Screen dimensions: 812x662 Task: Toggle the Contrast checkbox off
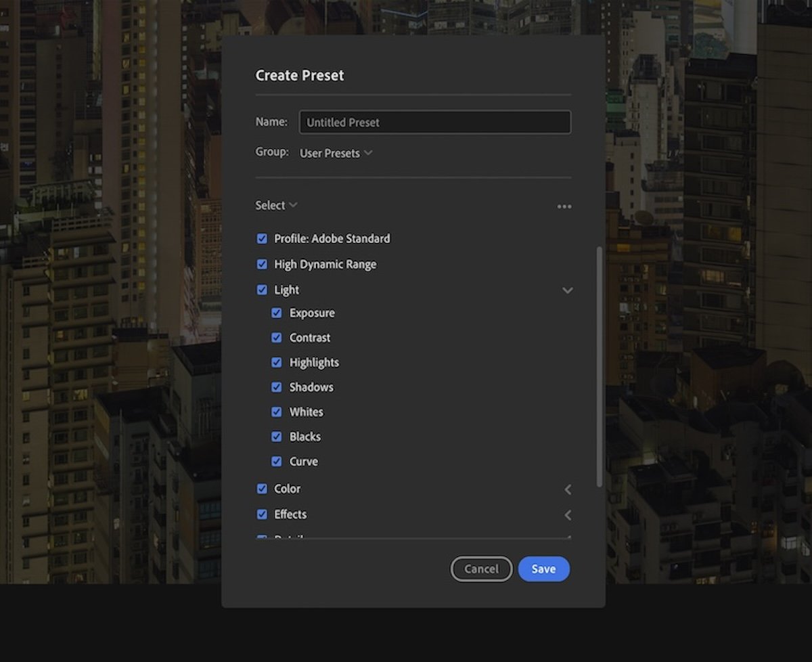(x=276, y=337)
